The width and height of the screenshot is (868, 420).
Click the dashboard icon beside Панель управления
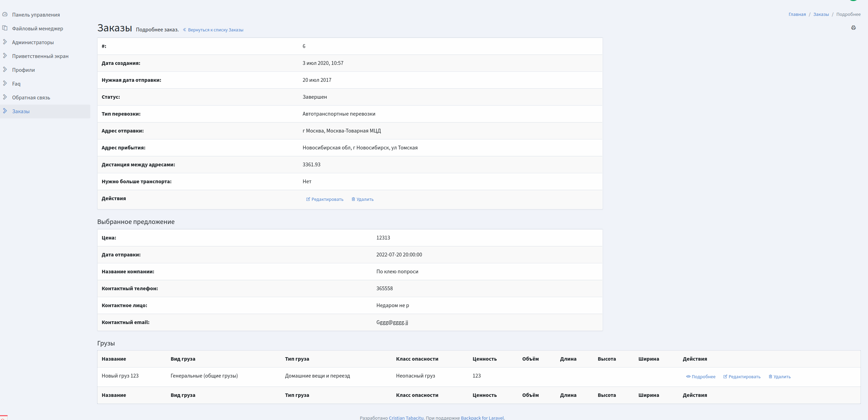click(5, 14)
